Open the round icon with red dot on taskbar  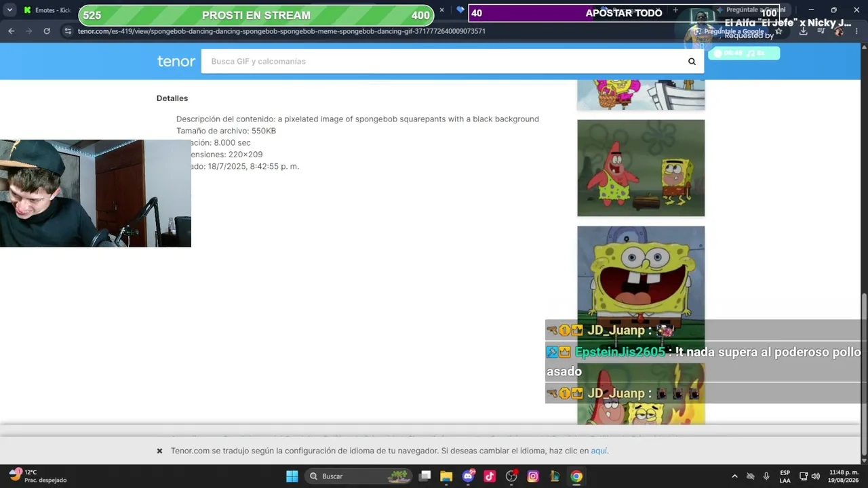pyautogui.click(x=511, y=476)
